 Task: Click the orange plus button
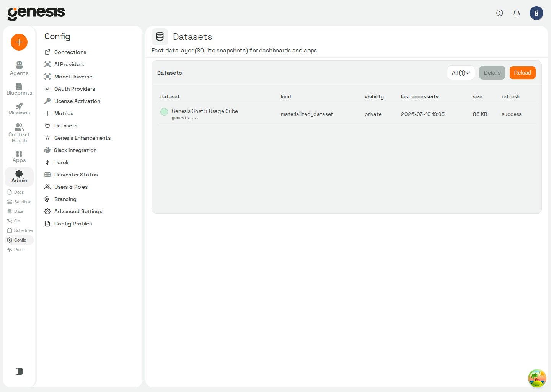19,42
